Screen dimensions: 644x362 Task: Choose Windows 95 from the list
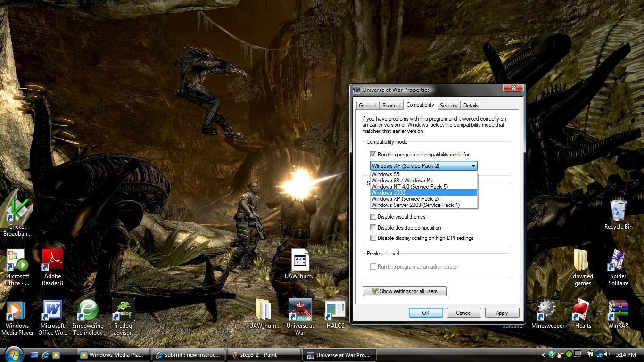click(424, 174)
